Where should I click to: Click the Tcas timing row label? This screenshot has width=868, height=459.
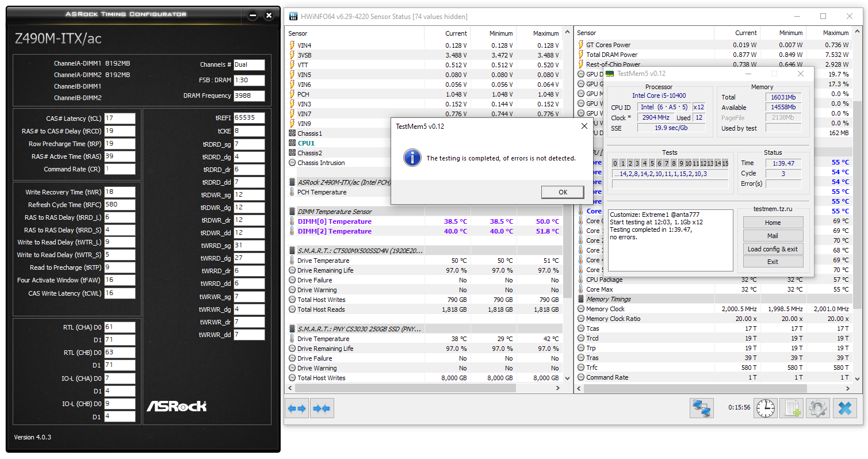[x=592, y=328]
